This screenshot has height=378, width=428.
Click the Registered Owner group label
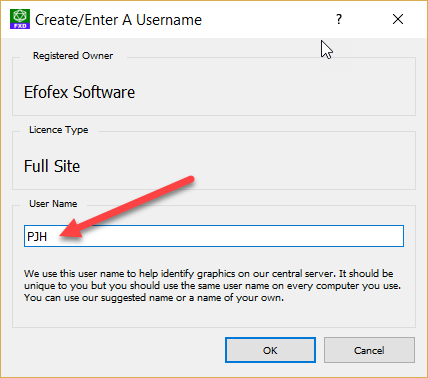[73, 55]
